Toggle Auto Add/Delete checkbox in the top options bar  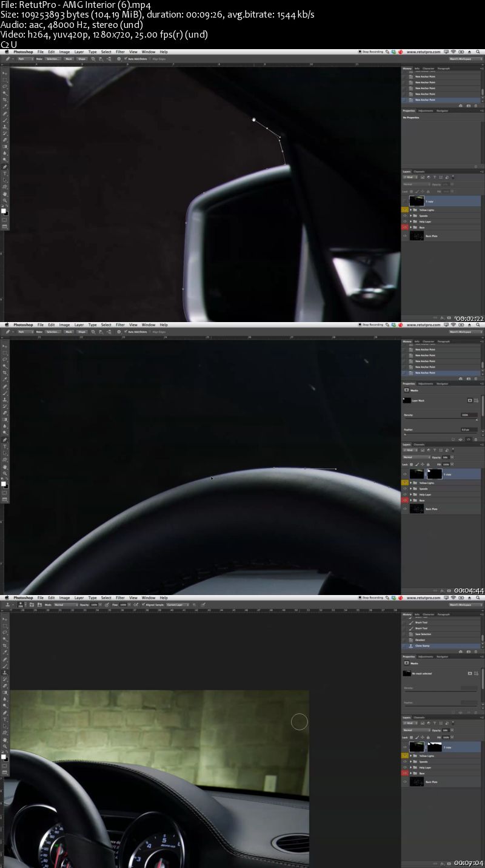click(125, 59)
